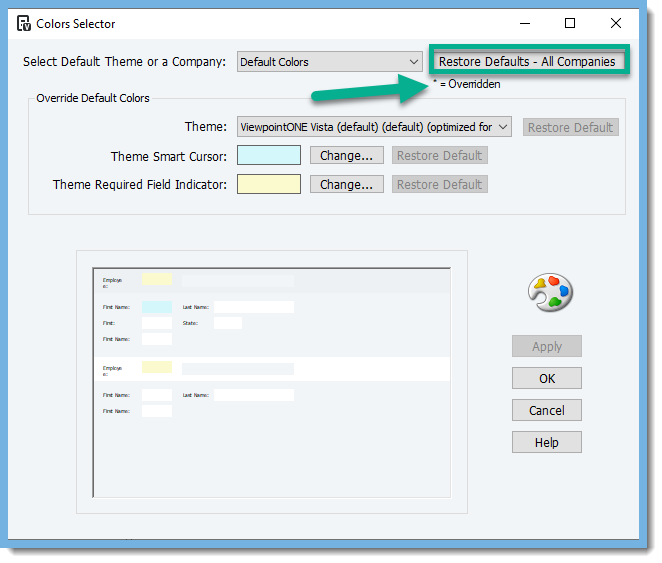This screenshot has width=662, height=563.
Task: Click Change button for Theme Smart Cursor
Action: [x=347, y=155]
